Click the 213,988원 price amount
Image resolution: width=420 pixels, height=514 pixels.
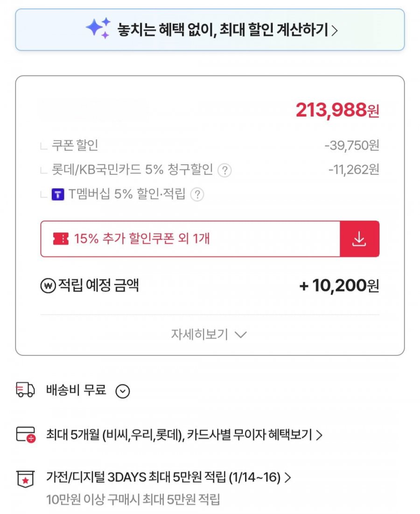(337, 111)
